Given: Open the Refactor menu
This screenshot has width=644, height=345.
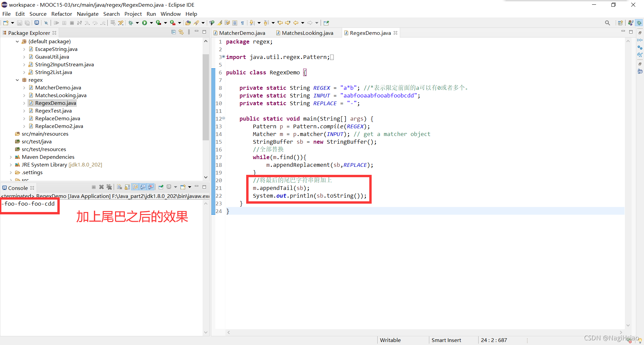Looking at the screenshot, I should tap(62, 14).
